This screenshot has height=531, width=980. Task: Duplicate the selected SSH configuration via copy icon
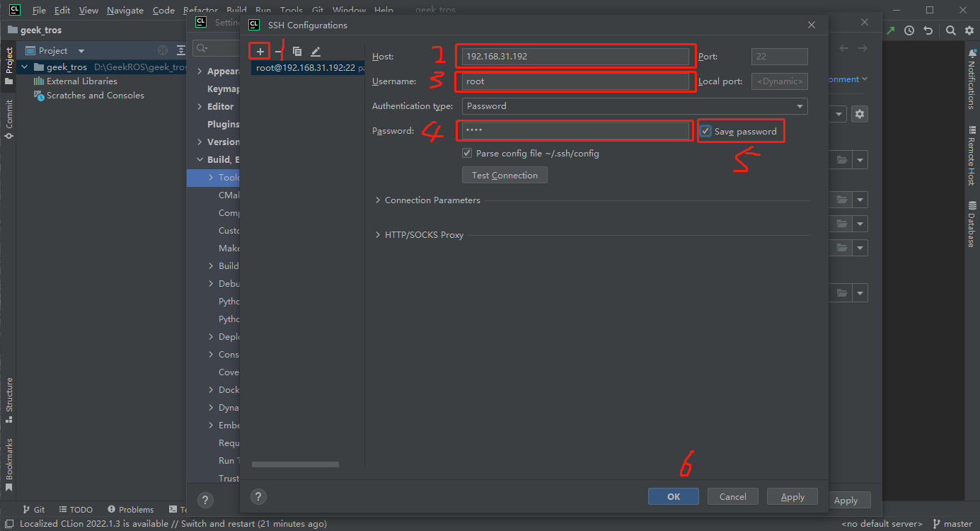coord(297,52)
